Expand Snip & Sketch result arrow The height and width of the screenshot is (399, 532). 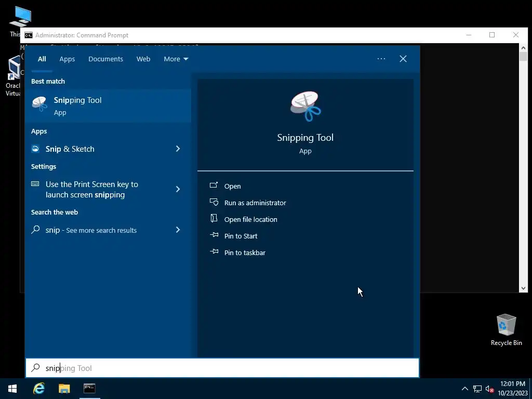click(x=178, y=149)
